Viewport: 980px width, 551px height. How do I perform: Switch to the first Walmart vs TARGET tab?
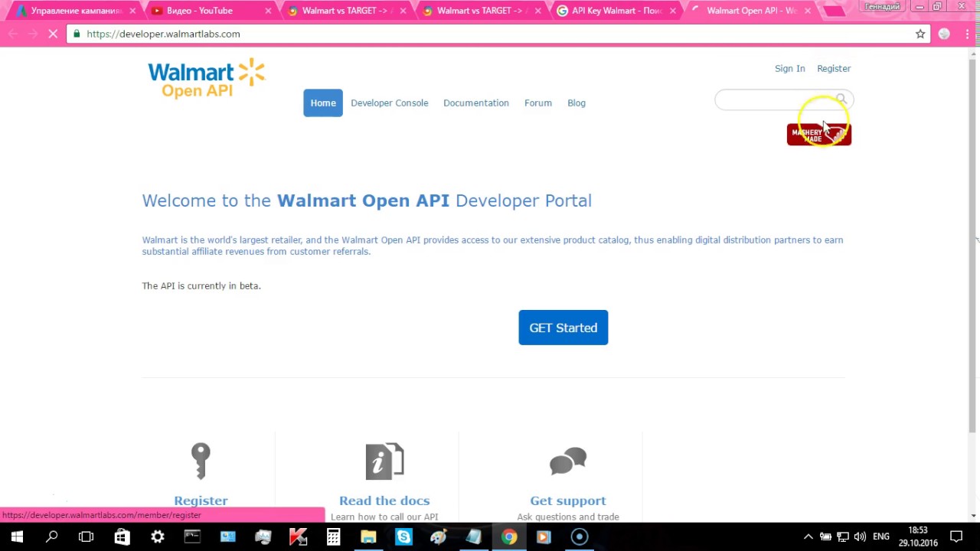(x=345, y=11)
